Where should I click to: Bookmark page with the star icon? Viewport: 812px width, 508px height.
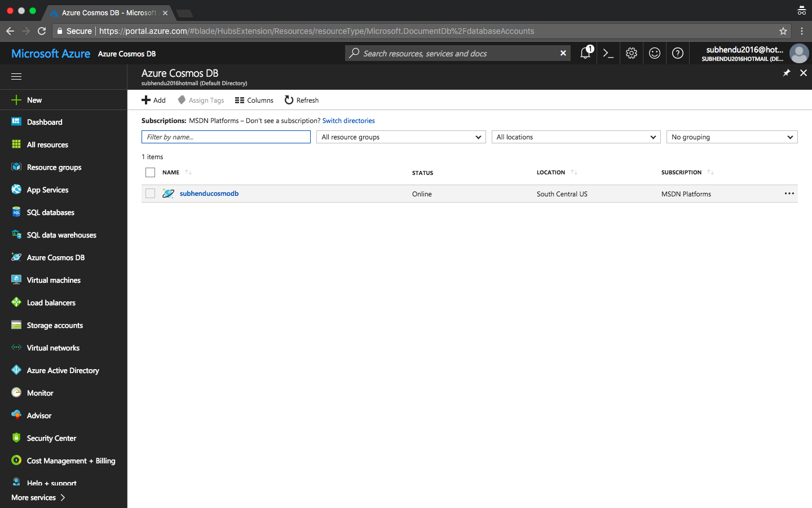click(x=783, y=31)
